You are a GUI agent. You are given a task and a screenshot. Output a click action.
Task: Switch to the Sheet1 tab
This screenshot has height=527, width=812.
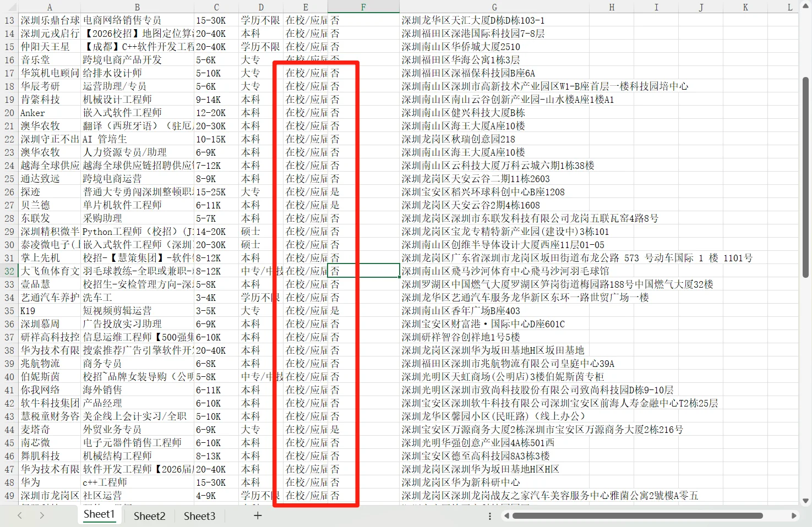pos(99,515)
